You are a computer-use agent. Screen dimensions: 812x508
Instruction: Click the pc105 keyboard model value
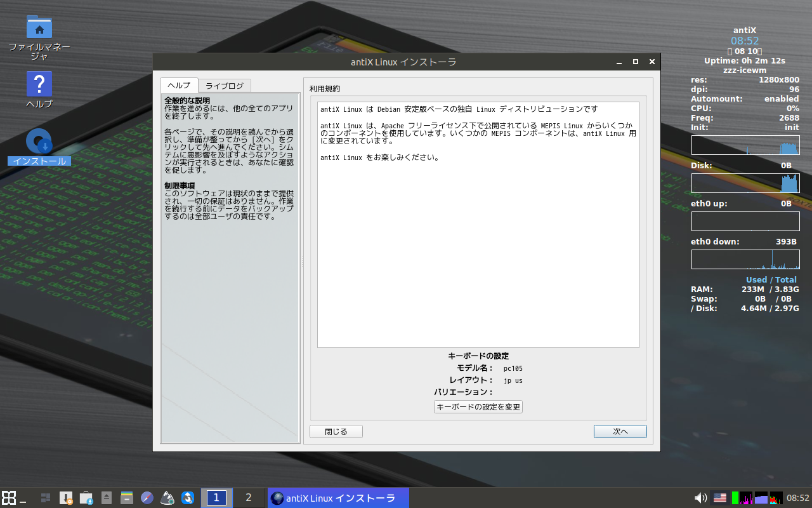pos(513,368)
